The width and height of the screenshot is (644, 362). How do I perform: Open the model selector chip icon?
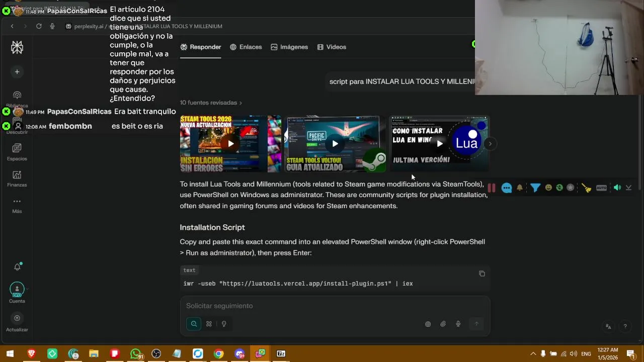click(428, 324)
